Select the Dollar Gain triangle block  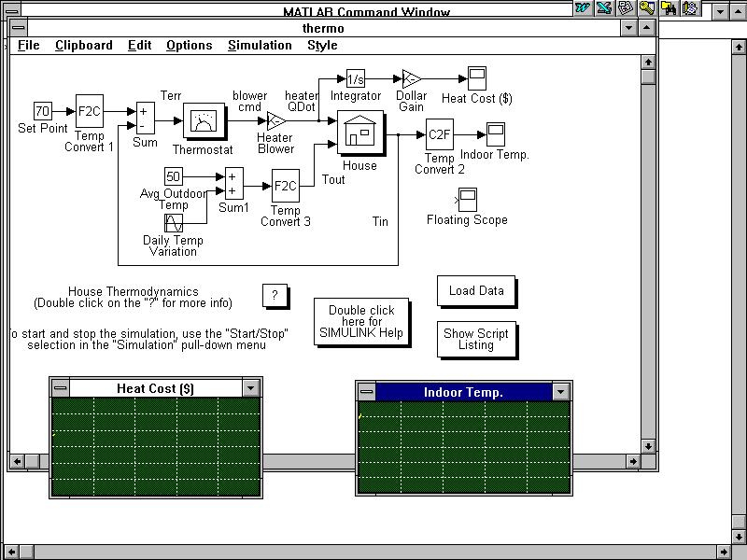click(412, 78)
